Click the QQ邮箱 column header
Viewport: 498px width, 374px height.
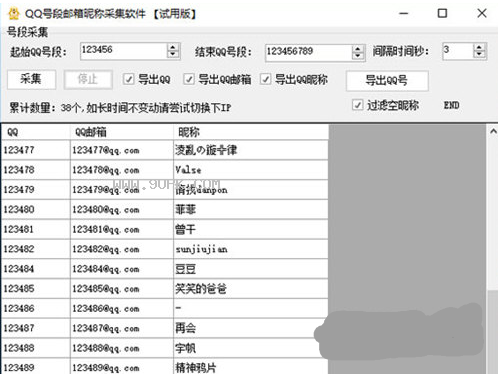122,132
